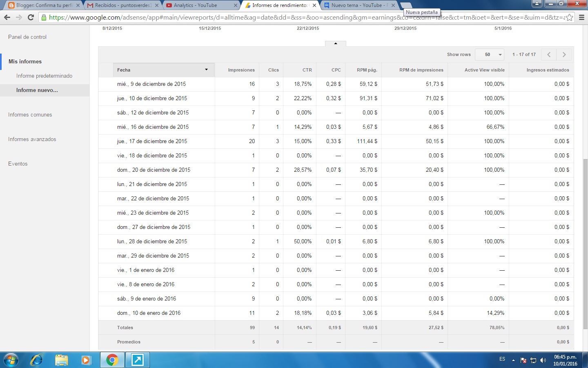Viewport: 588px width, 368px height.
Task: Collapse the chart with the up-arrow handle
Action: (336, 43)
